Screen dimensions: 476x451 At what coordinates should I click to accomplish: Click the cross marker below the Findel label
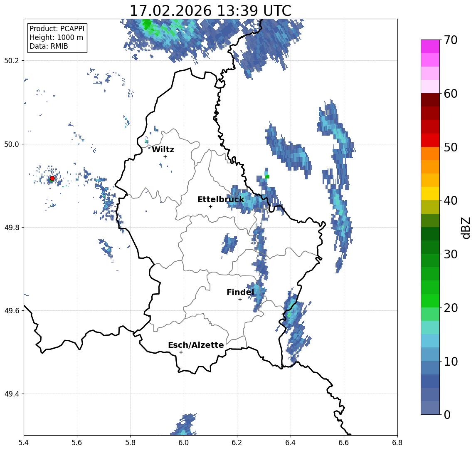tap(240, 300)
